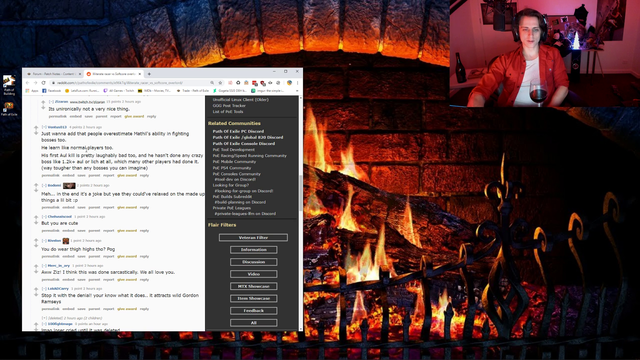Image resolution: width=640 pixels, height=360 pixels.
Task: Collapse the "Meh... in the end" comment
Action: (x=44, y=185)
